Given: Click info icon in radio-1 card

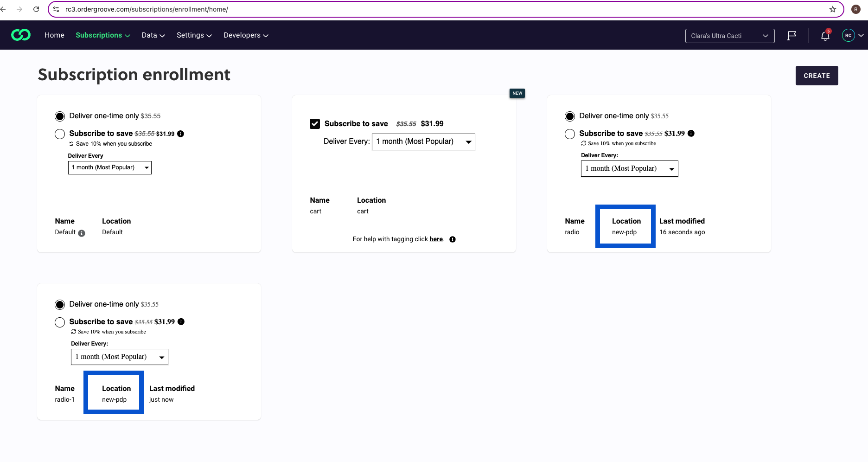Looking at the screenshot, I should click(181, 321).
